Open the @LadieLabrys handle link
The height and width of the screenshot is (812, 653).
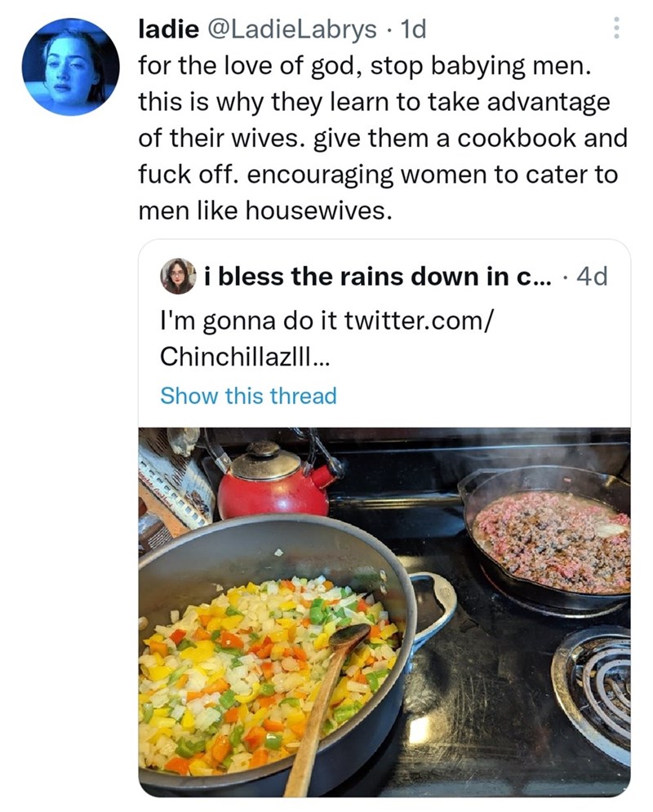(x=293, y=29)
